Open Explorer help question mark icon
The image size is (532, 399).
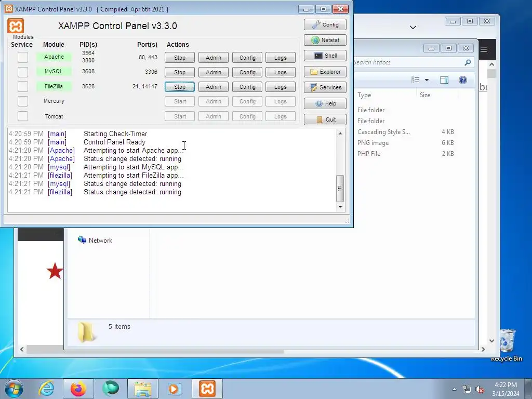462,80
